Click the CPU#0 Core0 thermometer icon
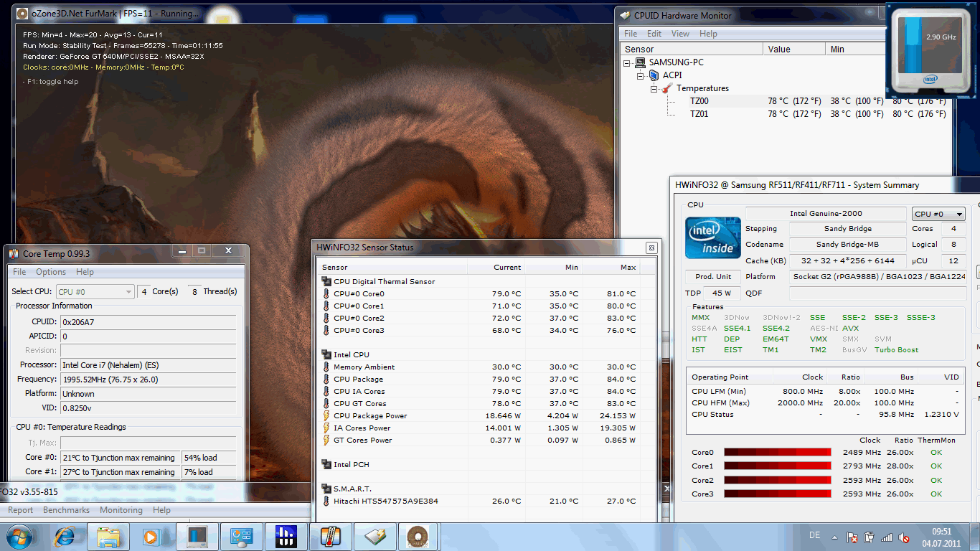 point(326,293)
